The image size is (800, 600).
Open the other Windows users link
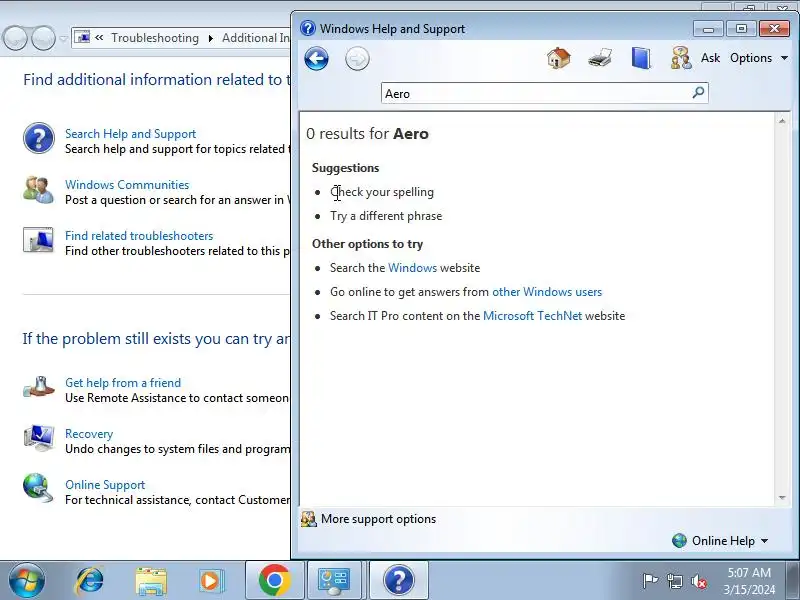[547, 292]
